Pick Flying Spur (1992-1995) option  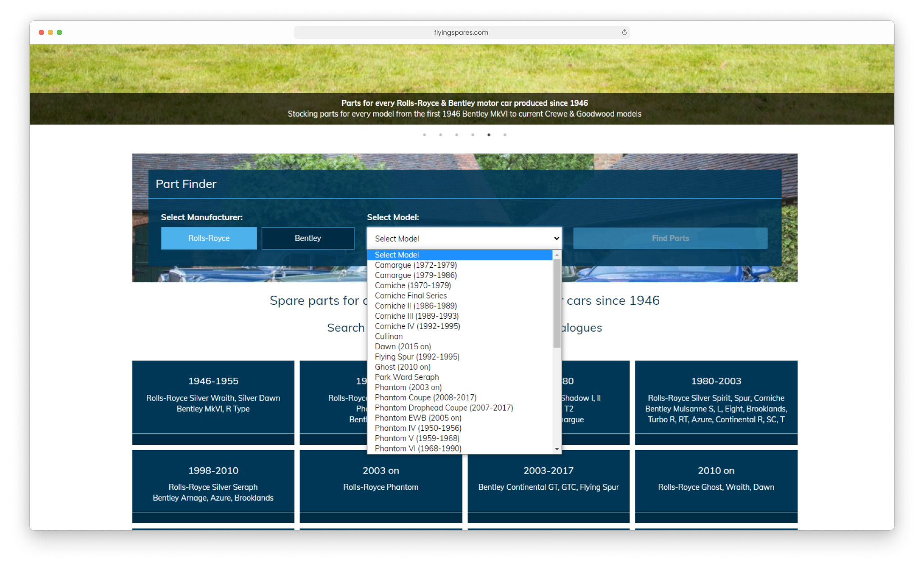(x=460, y=357)
